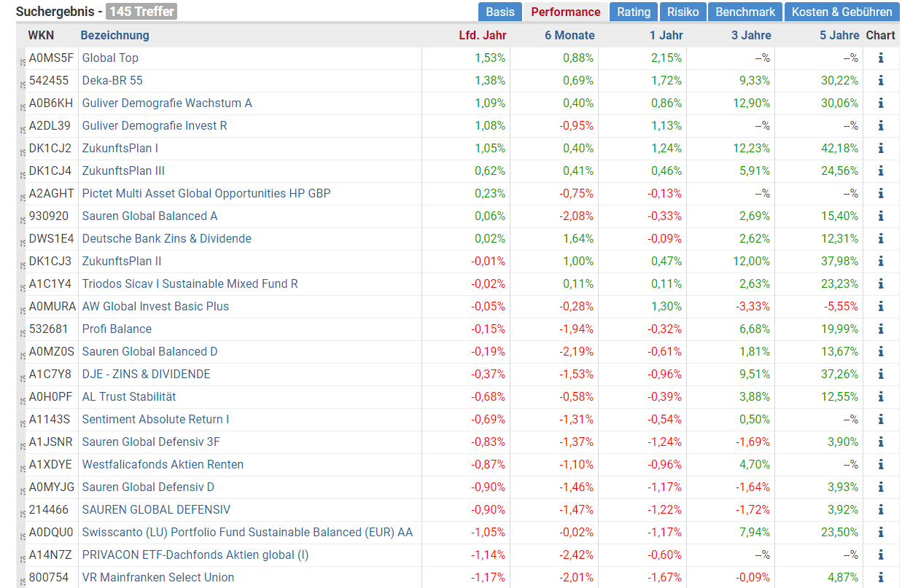Open the Deka-BR 55 fund link
902x588 pixels.
[x=112, y=81]
